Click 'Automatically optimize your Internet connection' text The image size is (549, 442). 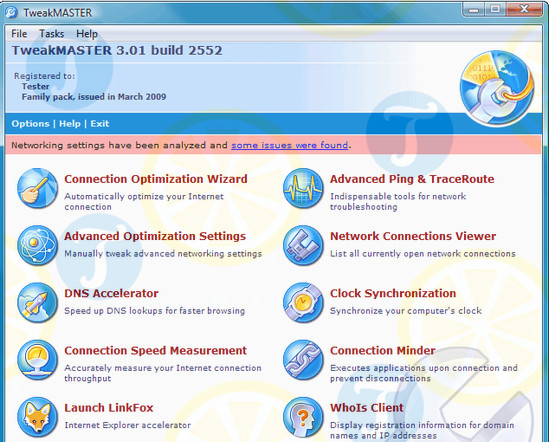[144, 201]
